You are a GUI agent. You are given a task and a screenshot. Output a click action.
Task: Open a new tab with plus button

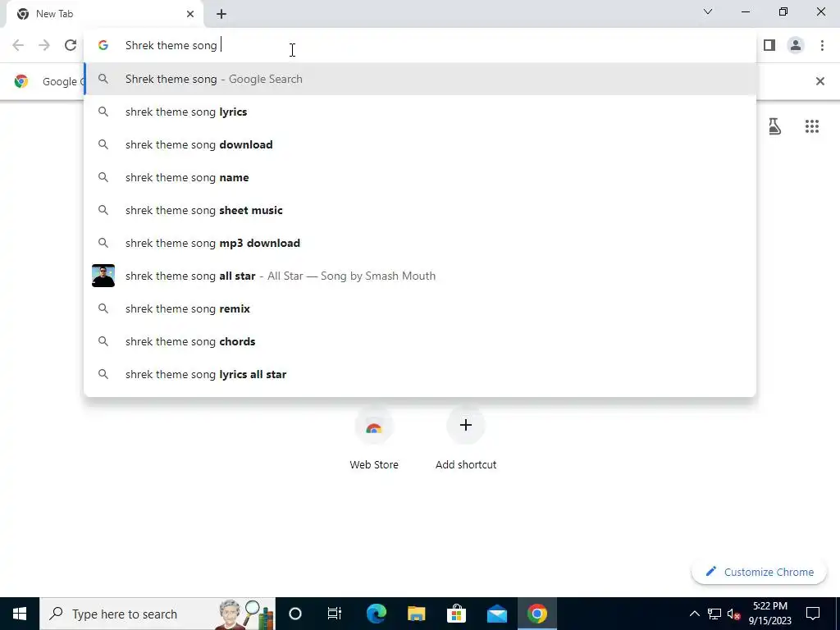coord(221,15)
